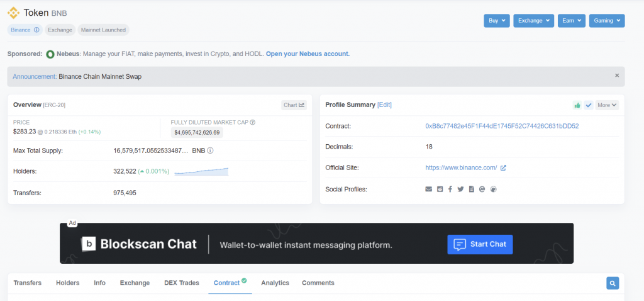Image resolution: width=644 pixels, height=301 pixels.
Task: Click the blue checkmark icon
Action: [589, 105]
